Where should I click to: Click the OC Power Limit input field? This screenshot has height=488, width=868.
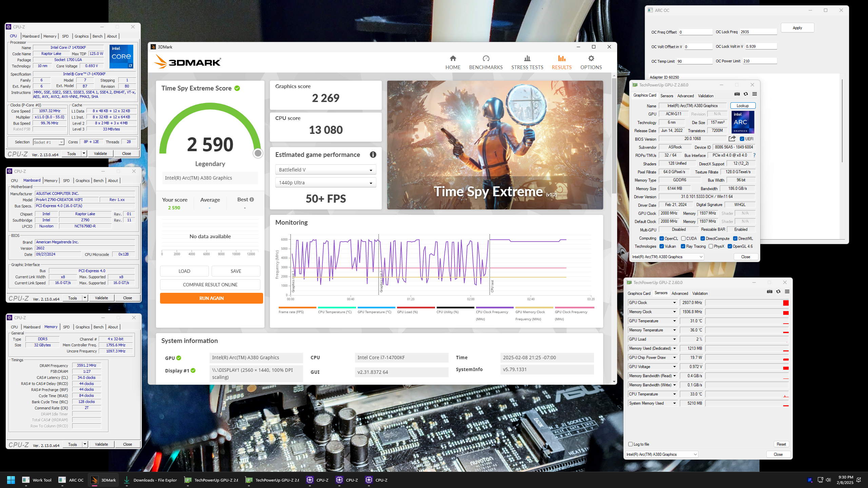point(759,61)
